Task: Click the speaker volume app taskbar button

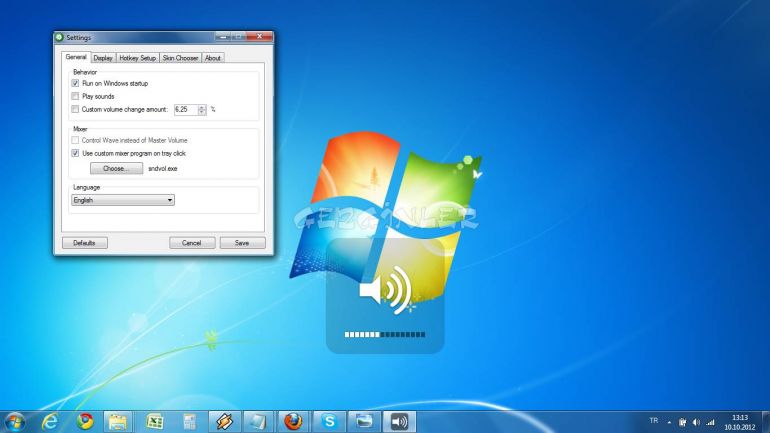Action: click(399, 422)
